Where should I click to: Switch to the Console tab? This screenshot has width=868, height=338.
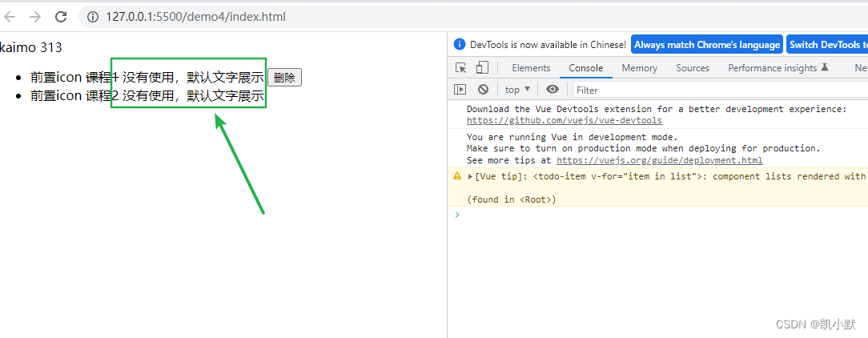(x=585, y=67)
